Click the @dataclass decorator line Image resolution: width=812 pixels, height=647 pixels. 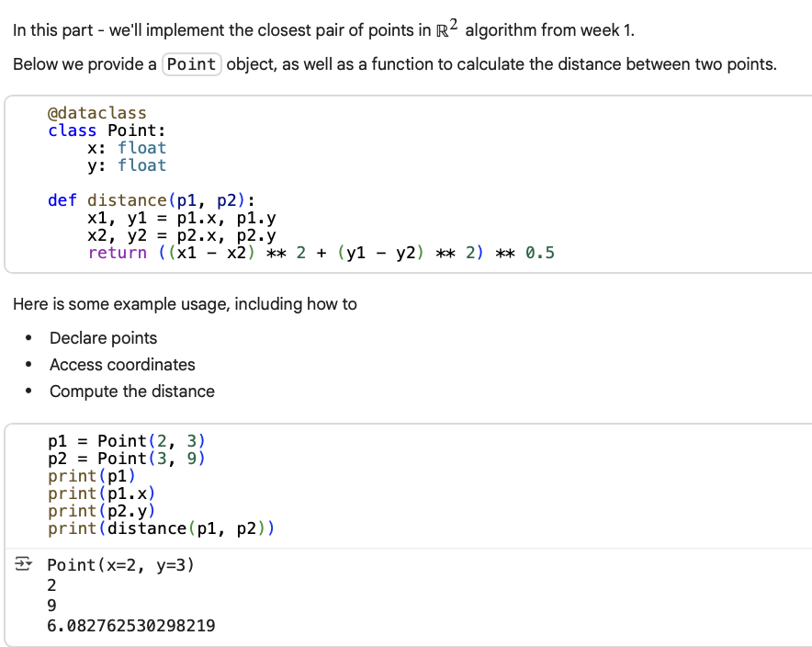point(96,113)
